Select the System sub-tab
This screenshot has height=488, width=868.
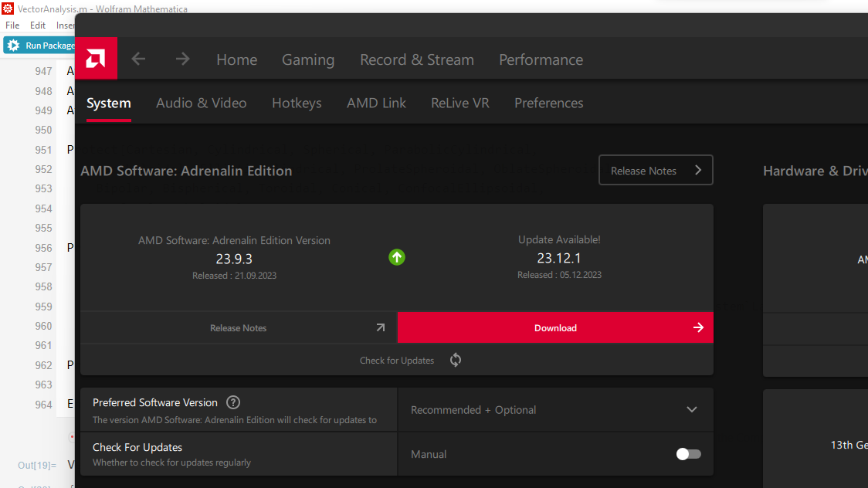coord(108,103)
